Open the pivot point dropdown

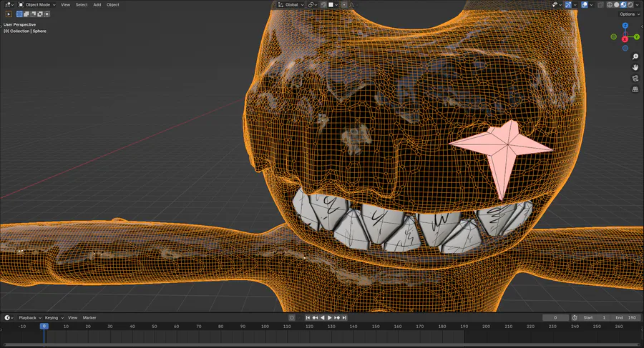313,4
